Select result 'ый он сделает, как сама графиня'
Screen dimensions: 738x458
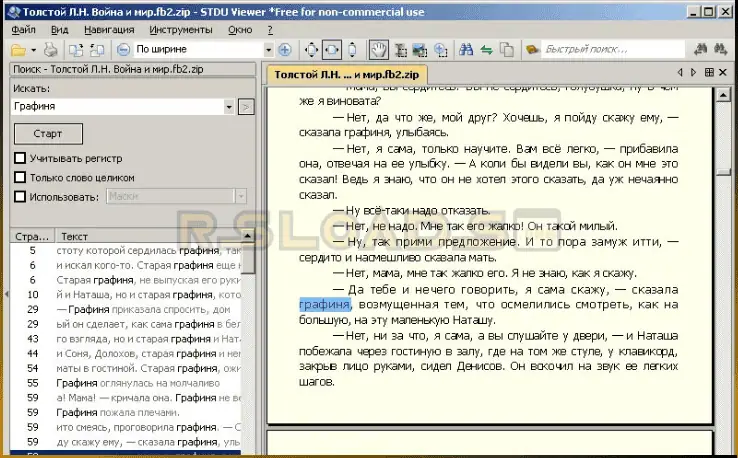click(125, 324)
